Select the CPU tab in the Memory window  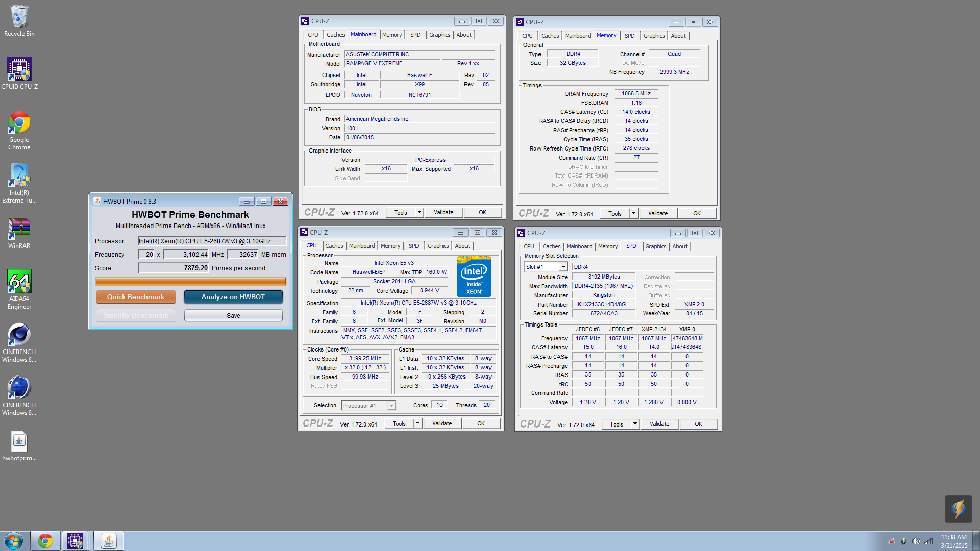click(x=527, y=36)
